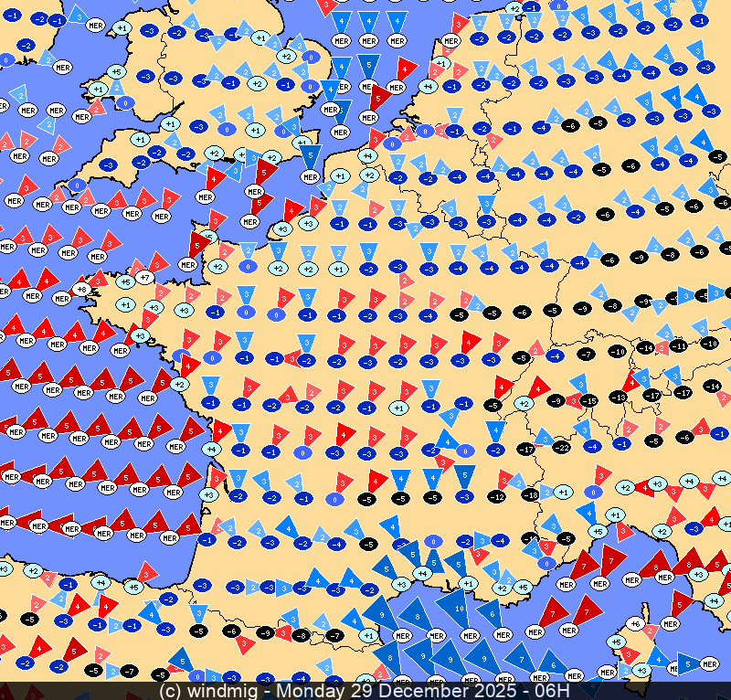
Task: Select the light blue wind arrow 2 right of -18
Action: [546, 492]
